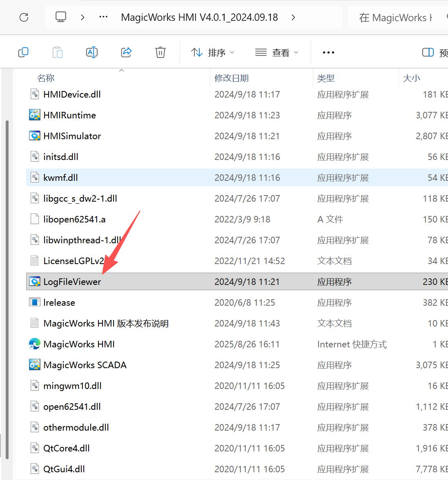
Task: Select MagicWorks HMI Internet shortcut icon
Action: click(35, 344)
